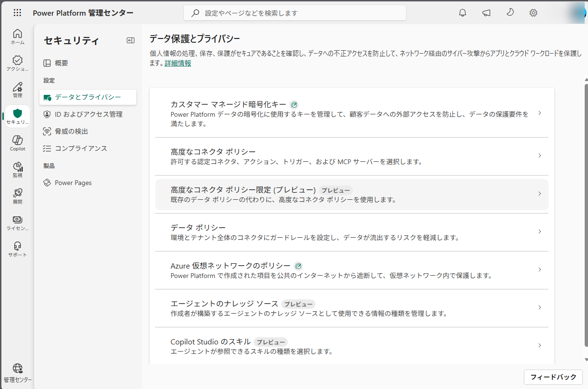Click the 詳細情報 link

[x=178, y=63]
